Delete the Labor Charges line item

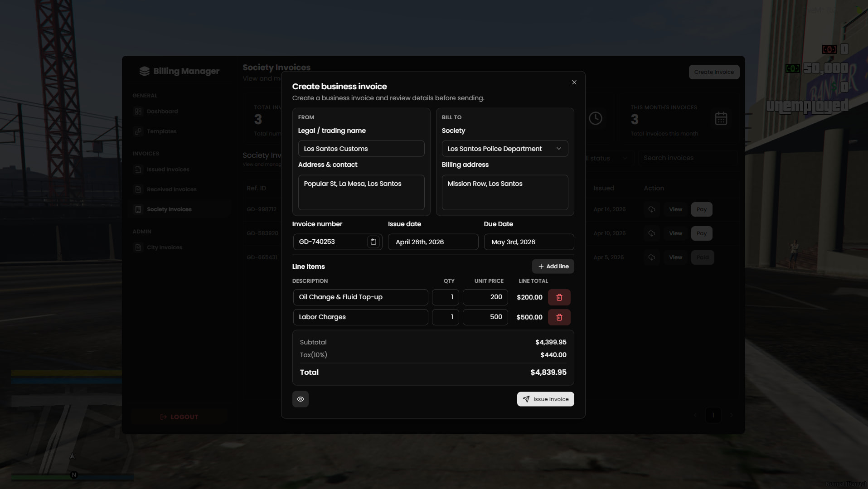coord(559,317)
